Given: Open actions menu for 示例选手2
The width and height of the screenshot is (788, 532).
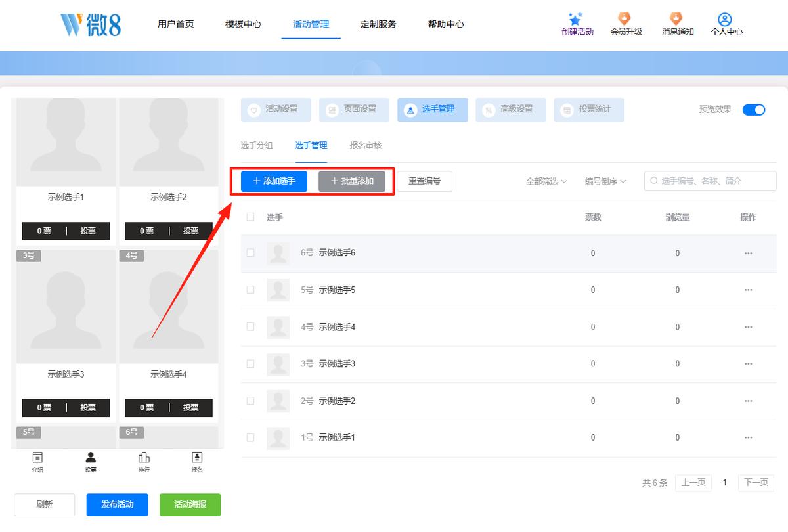Looking at the screenshot, I should (748, 401).
